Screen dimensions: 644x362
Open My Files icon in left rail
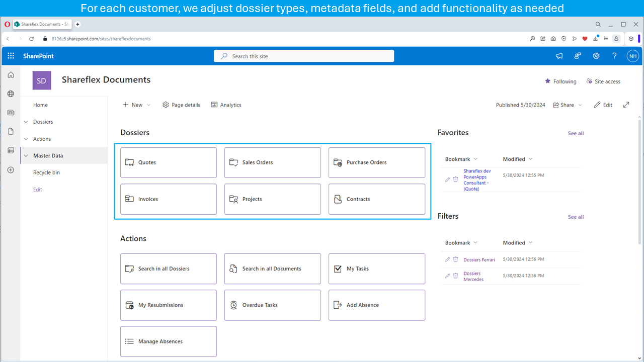(x=11, y=131)
